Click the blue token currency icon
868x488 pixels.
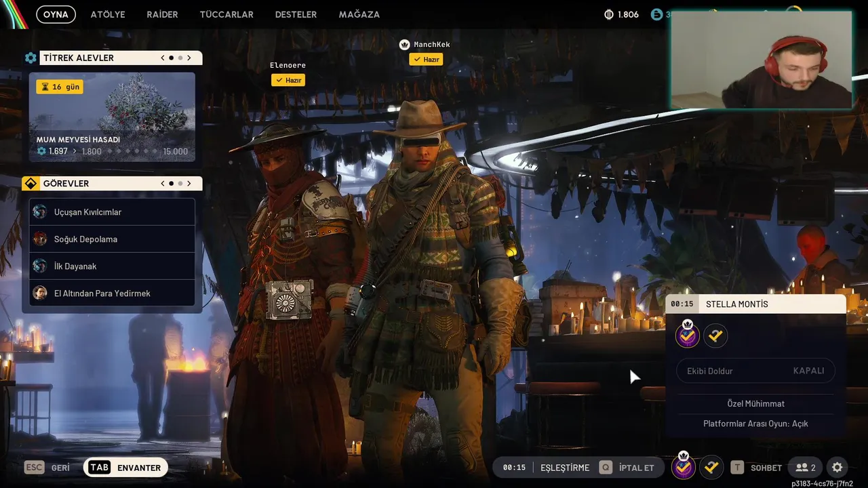(x=656, y=14)
